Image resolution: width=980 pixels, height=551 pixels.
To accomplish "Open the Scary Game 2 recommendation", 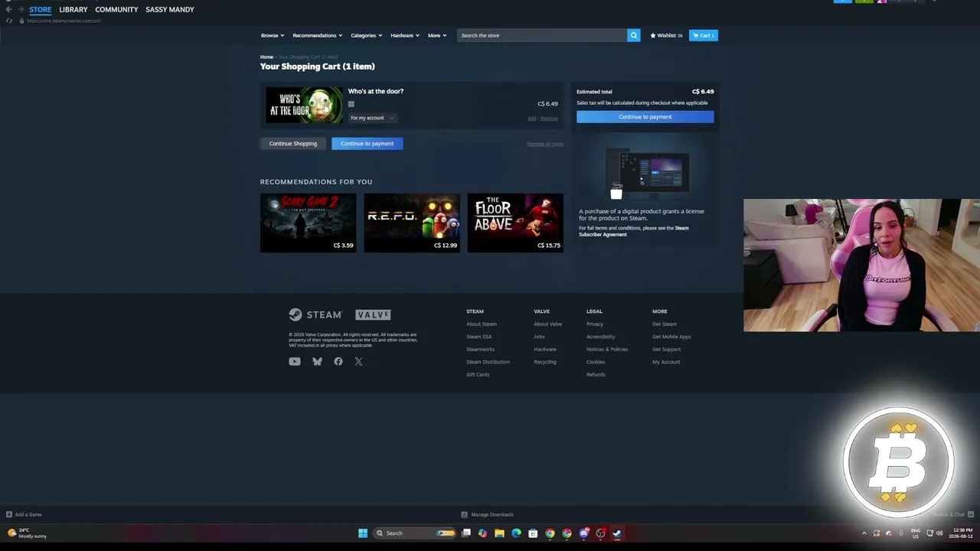I will pyautogui.click(x=308, y=223).
